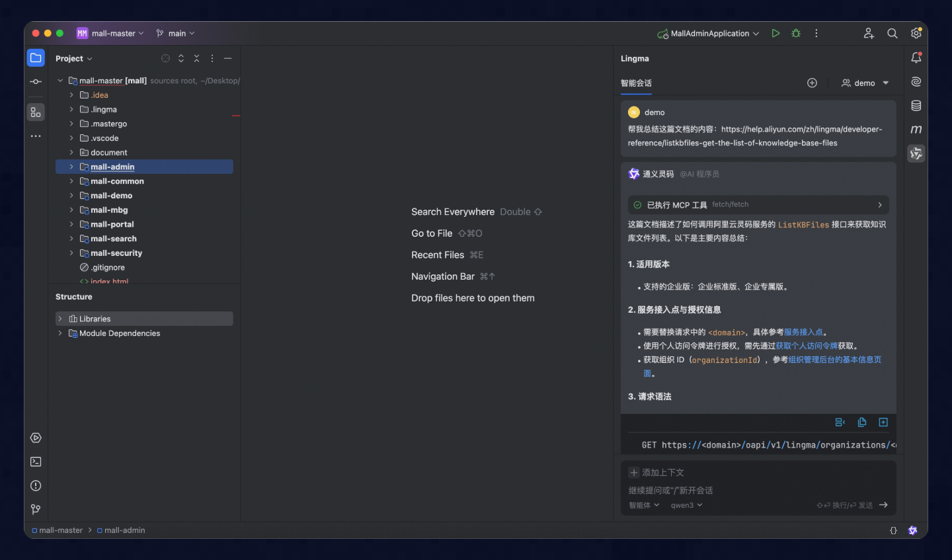Screen dimensions: 952x560
Task: Insert the code snippet into editor
Action: 883,422
